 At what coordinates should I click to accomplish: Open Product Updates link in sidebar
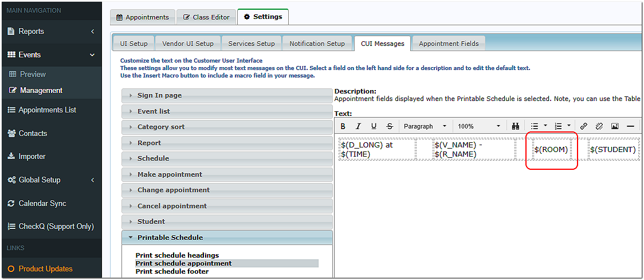[x=45, y=269]
